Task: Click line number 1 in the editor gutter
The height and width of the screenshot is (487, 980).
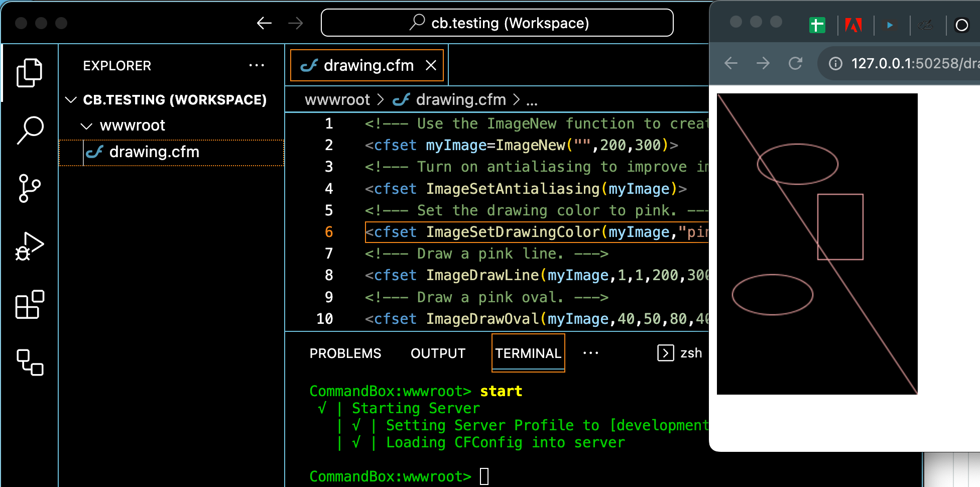Action: click(329, 124)
